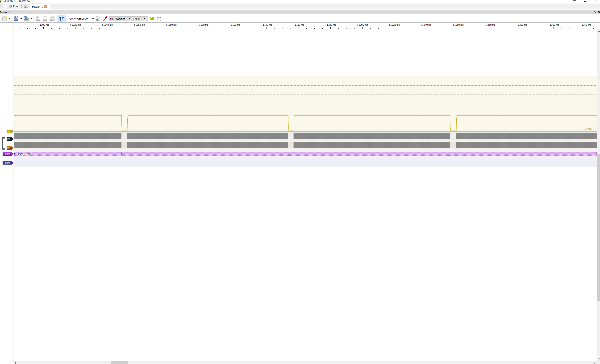Viewport: 600px width, 364px height.
Task: Collapse the Timing: Times decoder row
Action: click(x=15, y=154)
